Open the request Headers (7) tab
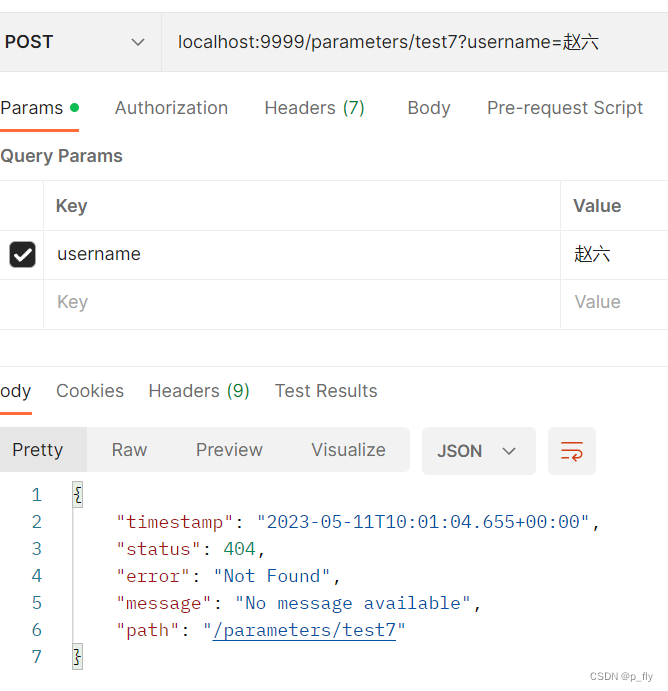The width and height of the screenshot is (668, 691). pyautogui.click(x=314, y=108)
